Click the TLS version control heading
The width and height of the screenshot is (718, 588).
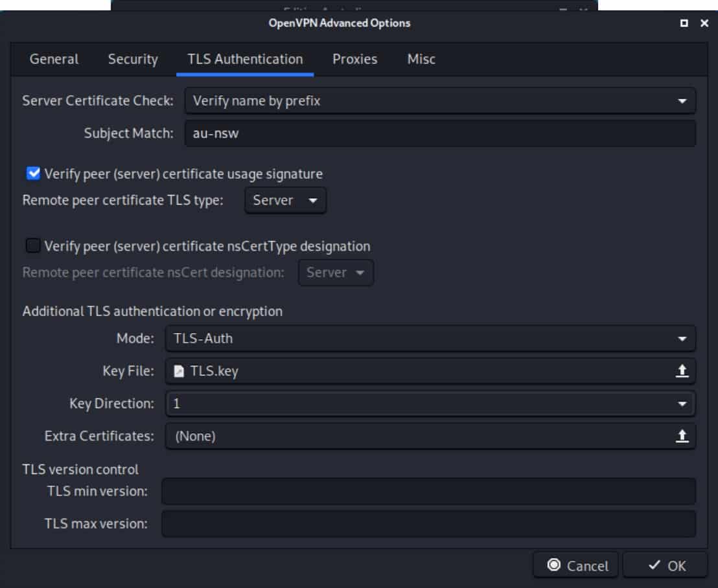pos(80,469)
